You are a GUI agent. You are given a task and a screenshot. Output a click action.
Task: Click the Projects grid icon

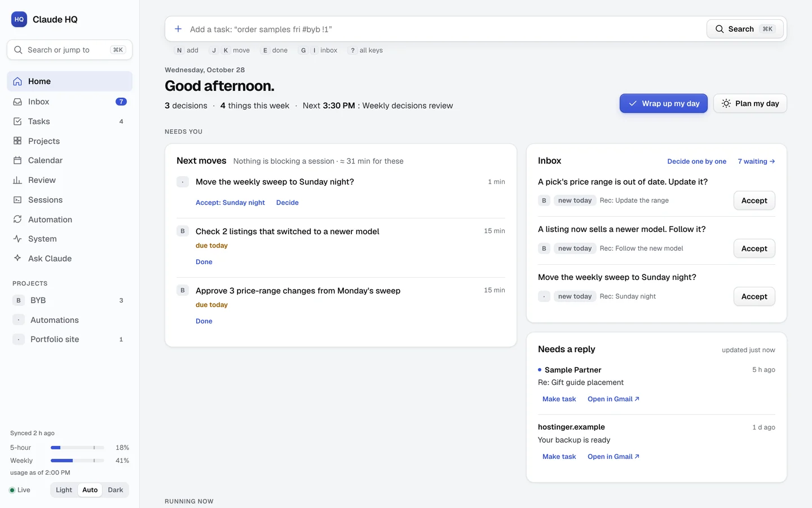pyautogui.click(x=17, y=141)
